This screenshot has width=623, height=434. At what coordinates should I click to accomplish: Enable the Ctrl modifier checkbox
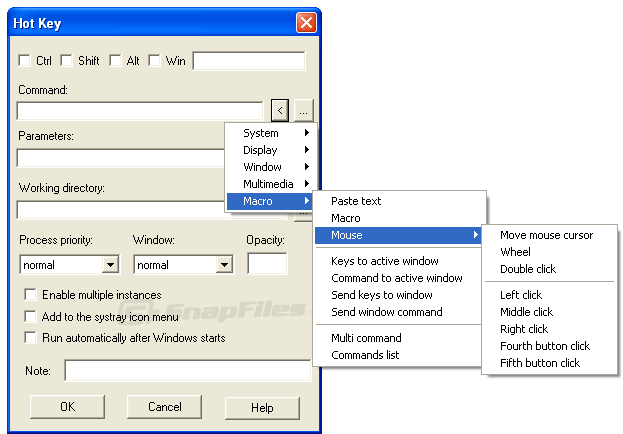(x=25, y=61)
